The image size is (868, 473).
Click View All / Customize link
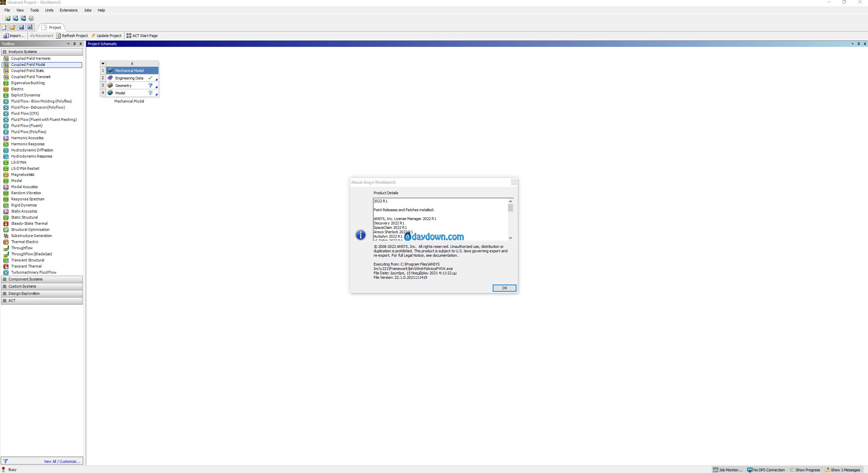(x=62, y=461)
